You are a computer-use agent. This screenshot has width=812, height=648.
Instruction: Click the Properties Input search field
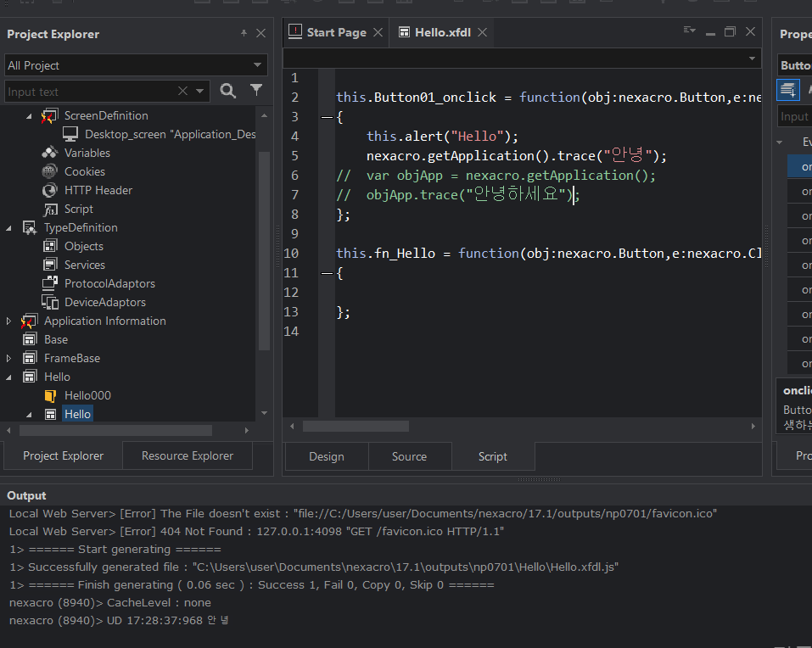point(795,116)
